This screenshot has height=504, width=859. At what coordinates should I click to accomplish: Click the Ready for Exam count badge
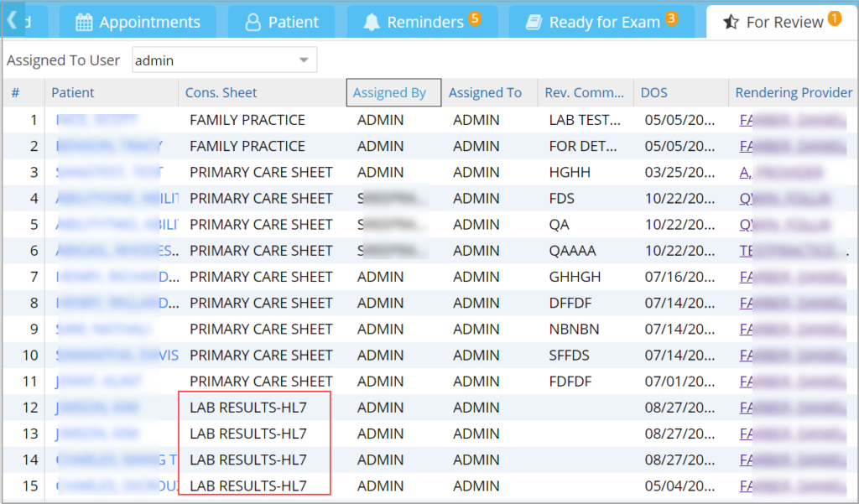coord(671,18)
